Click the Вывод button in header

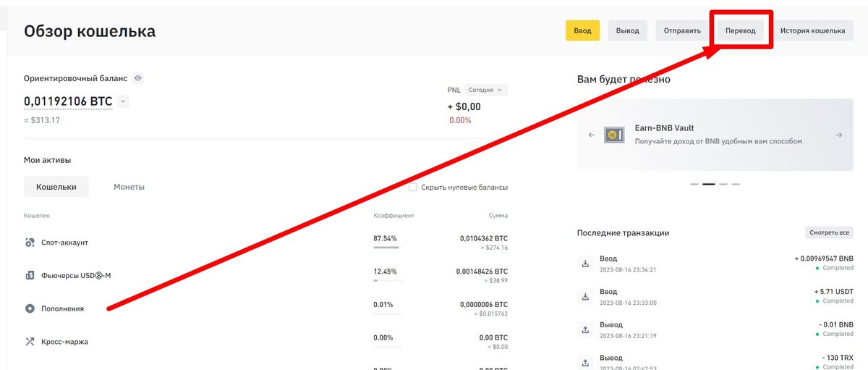[627, 30]
